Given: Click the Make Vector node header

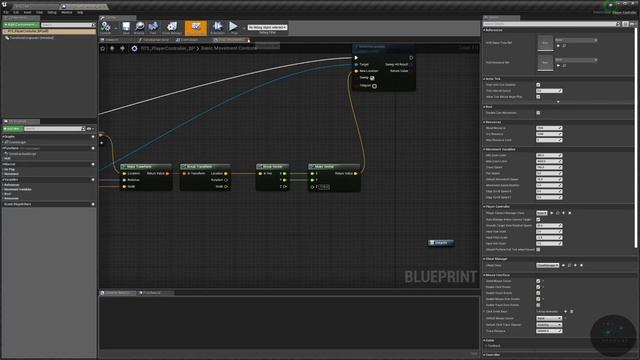Looking at the screenshot, I should tap(334, 167).
